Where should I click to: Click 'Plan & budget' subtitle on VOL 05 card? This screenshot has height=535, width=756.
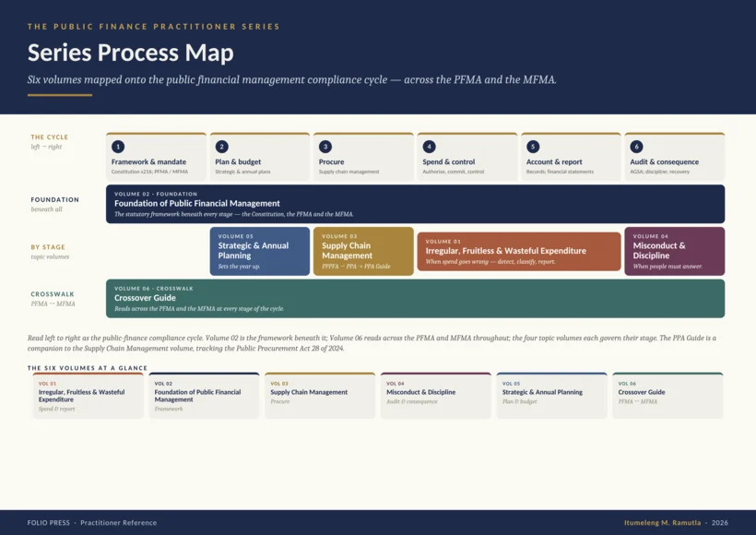(519, 402)
